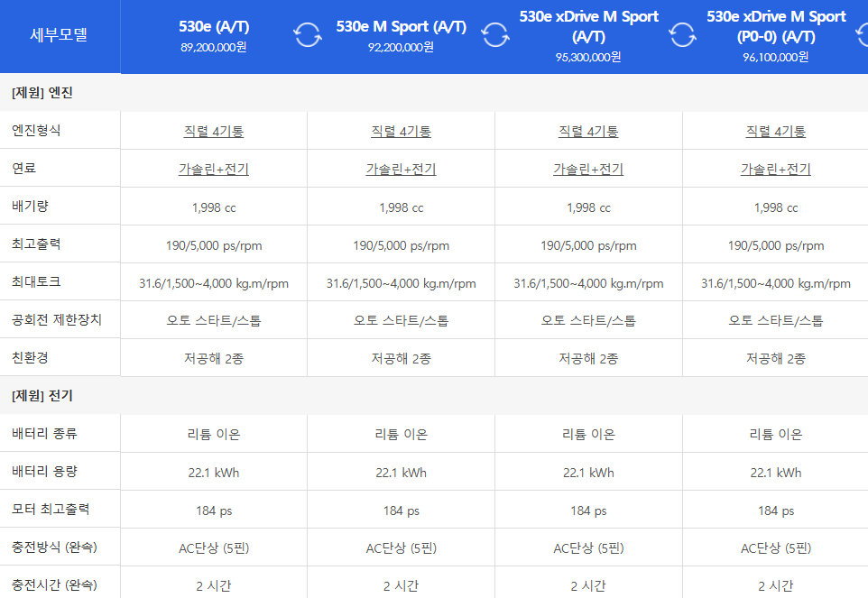The image size is (868, 598).
Task: Click 184 ps for 95,300,000원 model
Action: tap(588, 511)
